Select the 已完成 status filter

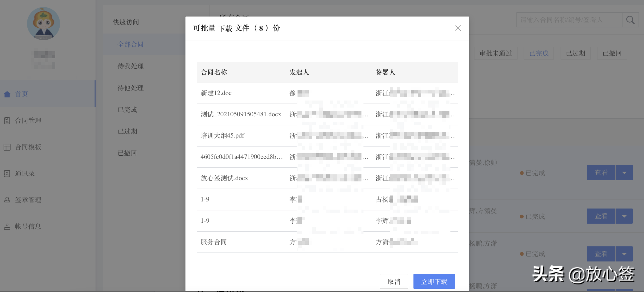538,53
